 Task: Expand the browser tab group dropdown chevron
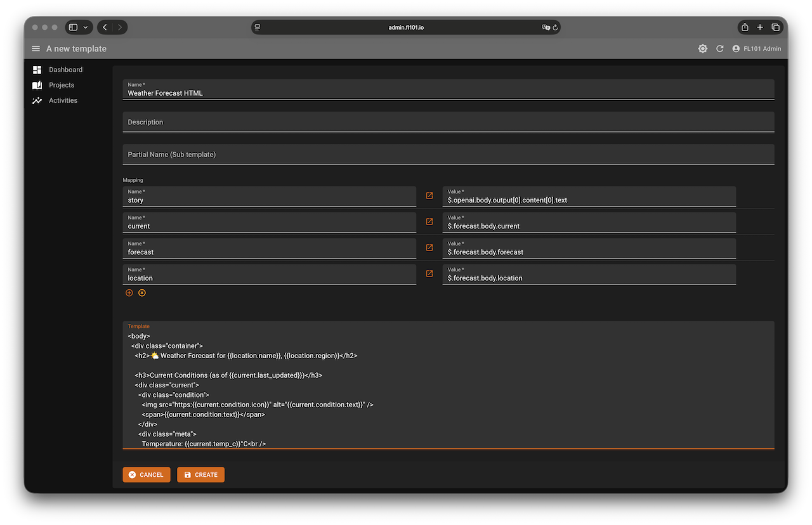[86, 27]
